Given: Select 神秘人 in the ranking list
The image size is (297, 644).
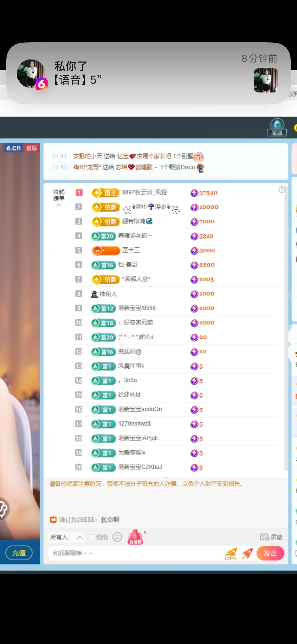Looking at the screenshot, I should point(108,294).
